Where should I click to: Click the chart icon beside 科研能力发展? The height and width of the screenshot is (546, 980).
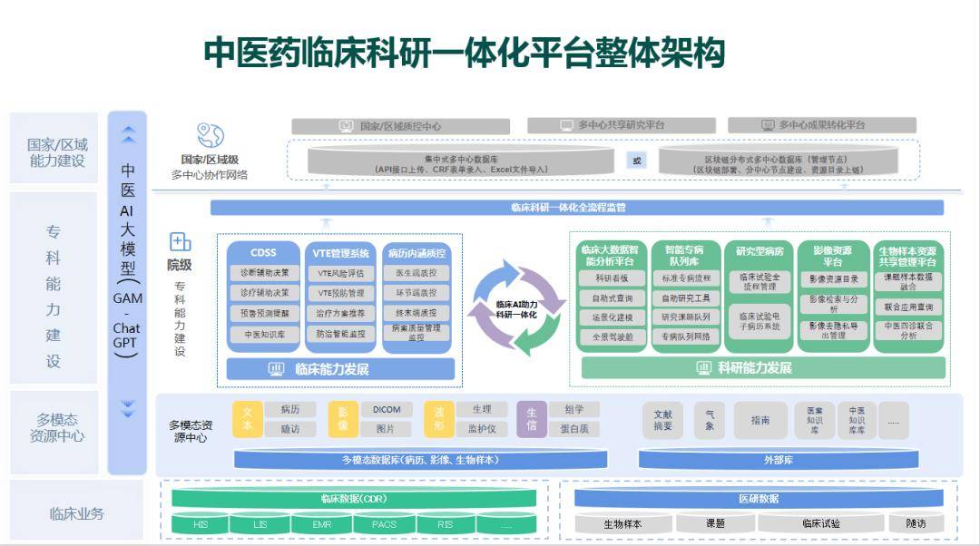pyautogui.click(x=702, y=367)
